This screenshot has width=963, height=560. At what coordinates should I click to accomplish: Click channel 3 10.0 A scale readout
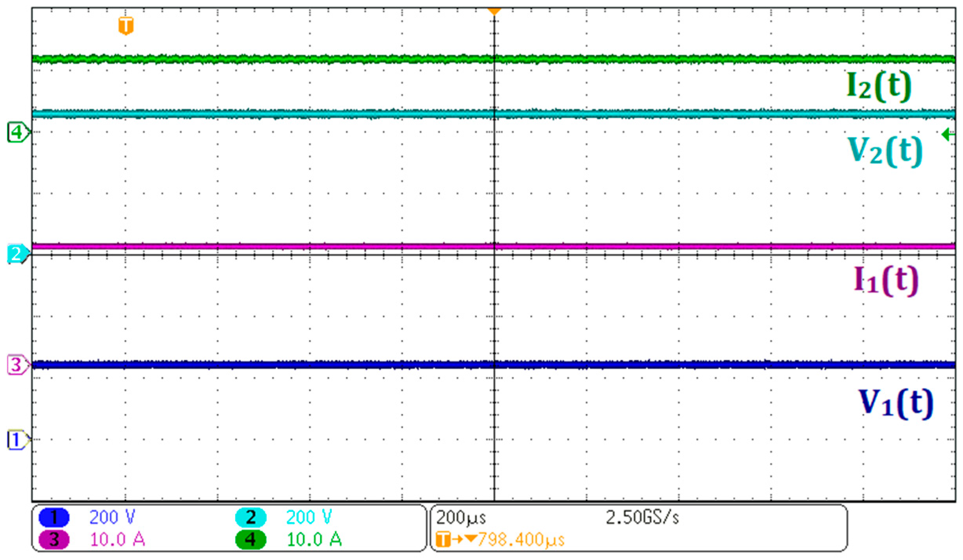118,540
